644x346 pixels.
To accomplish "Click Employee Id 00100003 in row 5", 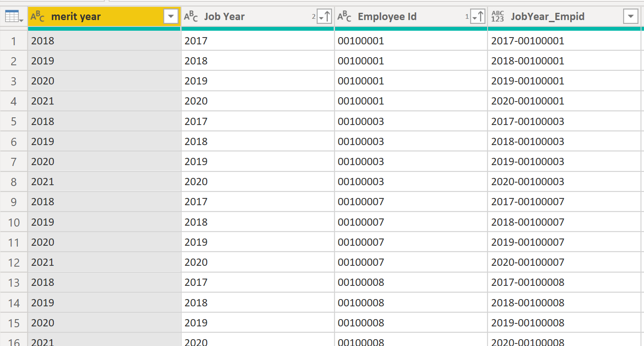I will (x=411, y=122).
